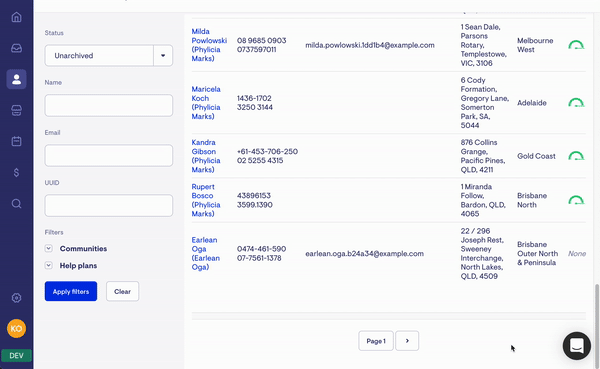Expand the Communities filter
600x369 pixels.
tap(49, 248)
